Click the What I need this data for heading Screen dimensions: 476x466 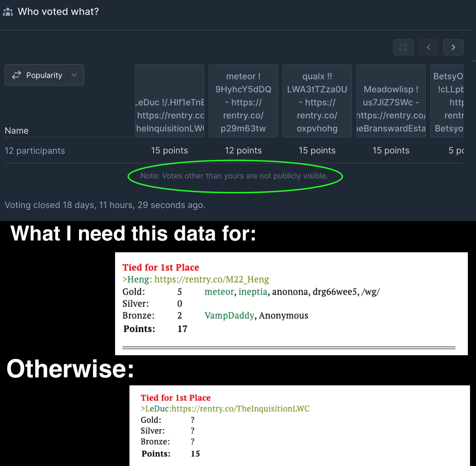133,234
